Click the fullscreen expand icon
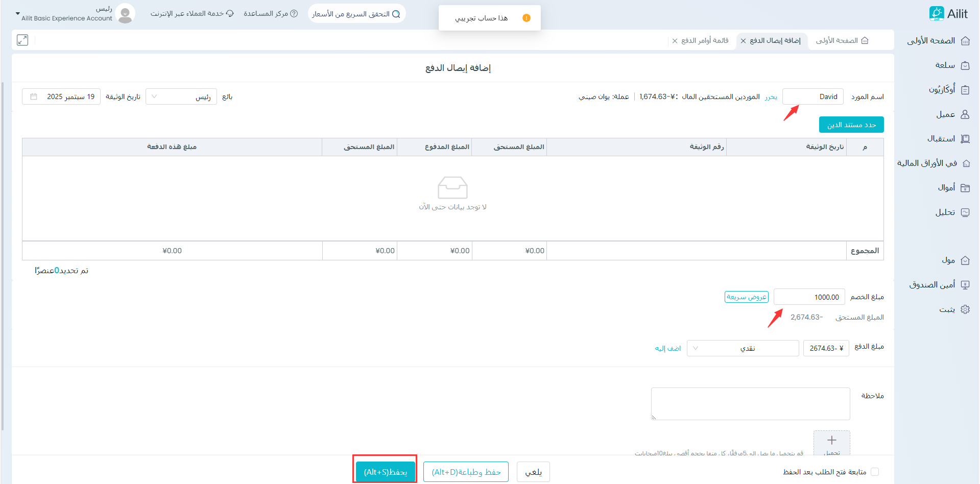Viewport: 980px width, 484px height. tap(22, 40)
